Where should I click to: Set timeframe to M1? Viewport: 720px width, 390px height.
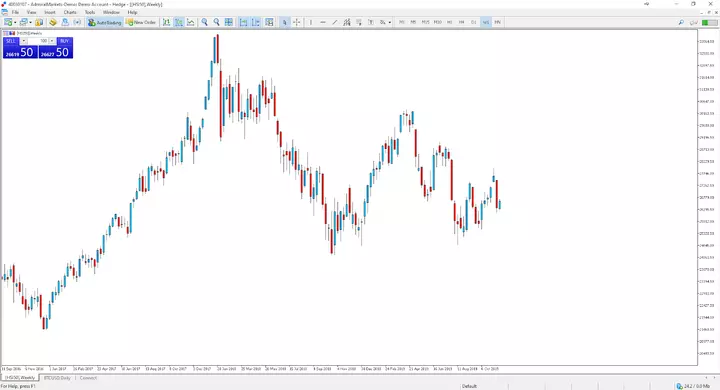tap(402, 22)
